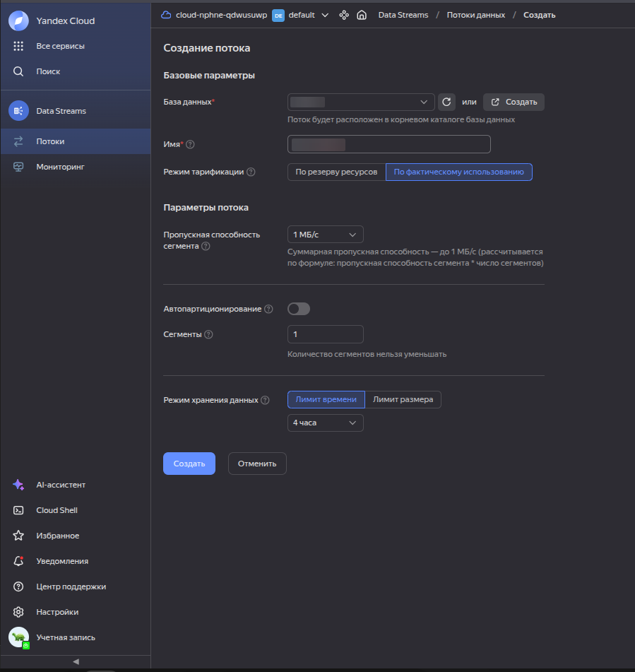The height and width of the screenshot is (672, 635).
Task: Open the База данных dropdown
Action: click(x=361, y=102)
